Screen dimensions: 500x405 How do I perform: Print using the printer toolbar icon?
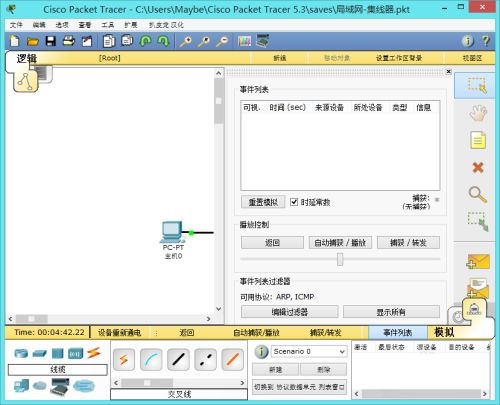coord(69,41)
